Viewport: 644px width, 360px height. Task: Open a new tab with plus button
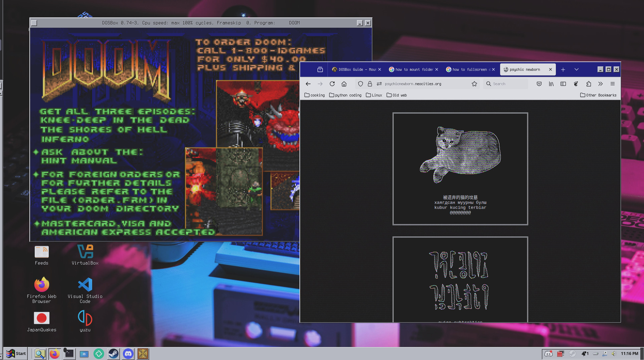tap(563, 69)
